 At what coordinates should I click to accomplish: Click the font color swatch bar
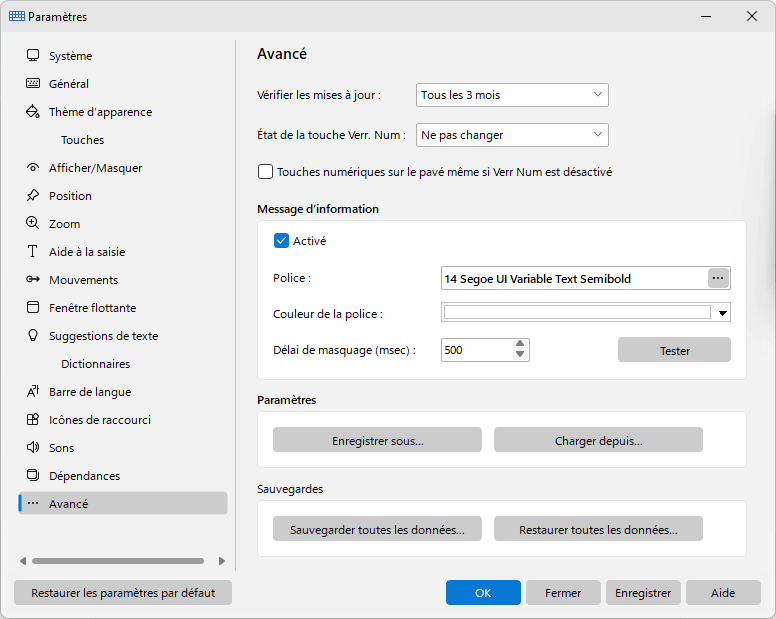click(577, 312)
